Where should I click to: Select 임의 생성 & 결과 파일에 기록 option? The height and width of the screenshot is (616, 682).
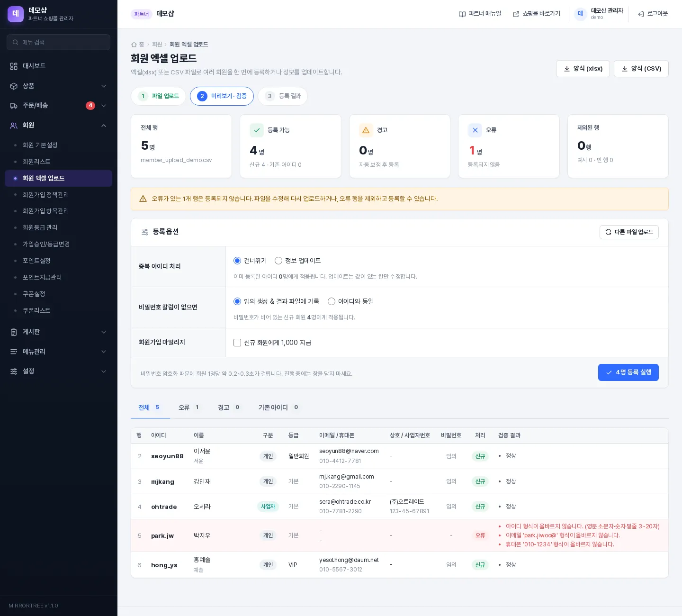pyautogui.click(x=237, y=302)
